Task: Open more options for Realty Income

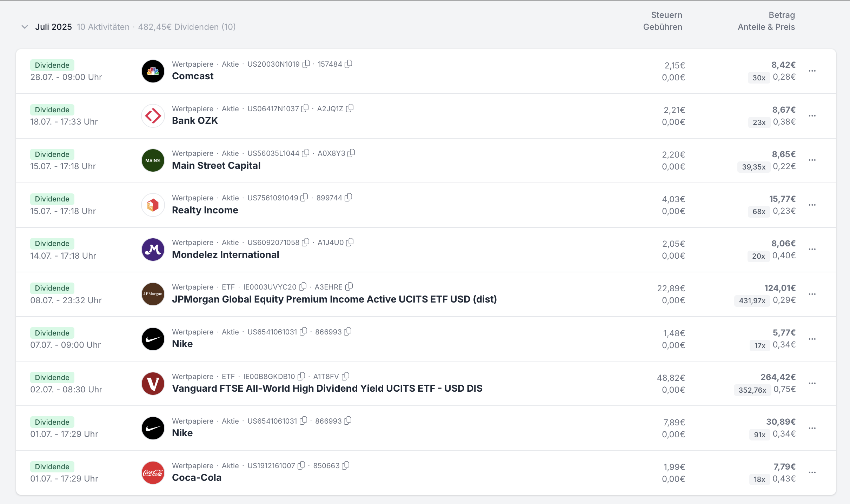Action: pyautogui.click(x=812, y=205)
